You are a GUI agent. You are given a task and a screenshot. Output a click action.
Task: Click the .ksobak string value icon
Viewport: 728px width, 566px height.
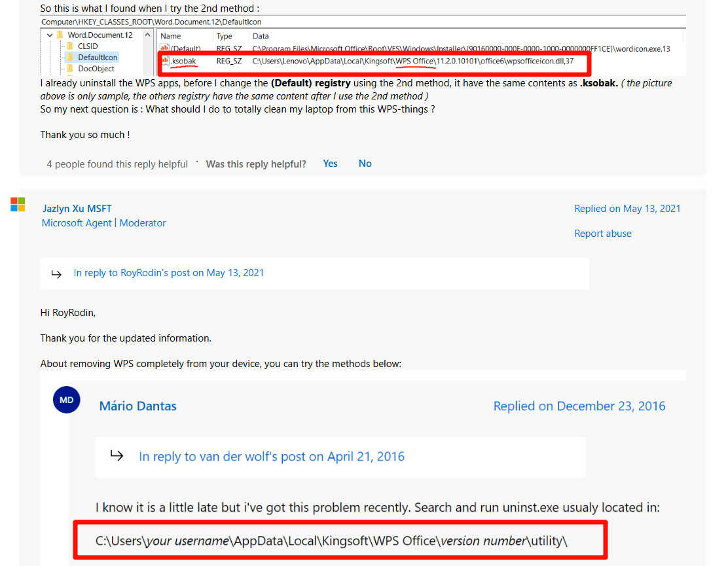coord(165,61)
